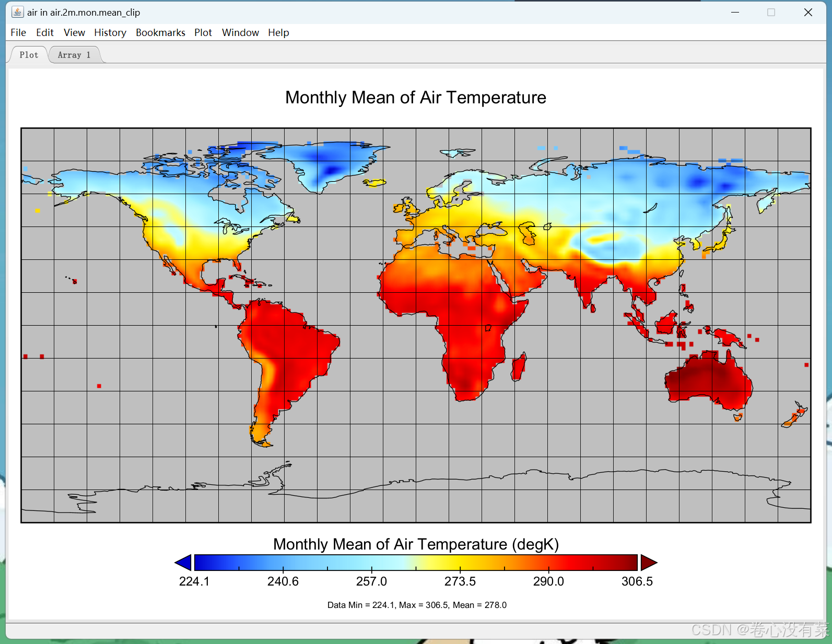Minimize the air.2m.mon.mean_clip window

click(x=735, y=12)
